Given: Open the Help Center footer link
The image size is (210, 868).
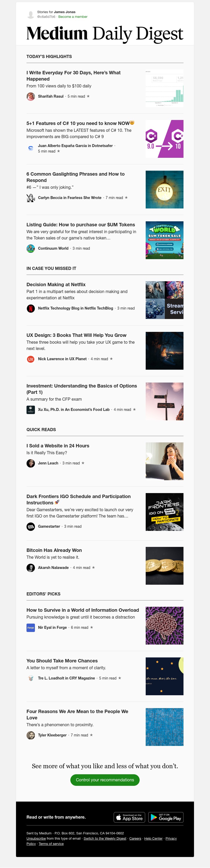Looking at the screenshot, I should pyautogui.click(x=153, y=839).
